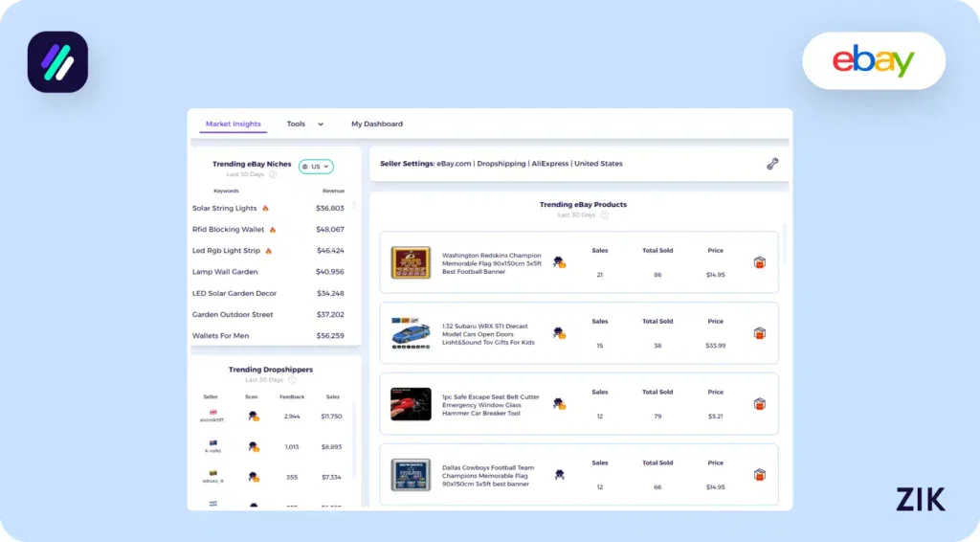Click the Subaru WRX STI model car thumbnail
This screenshot has width=980, height=542.
coord(411,333)
